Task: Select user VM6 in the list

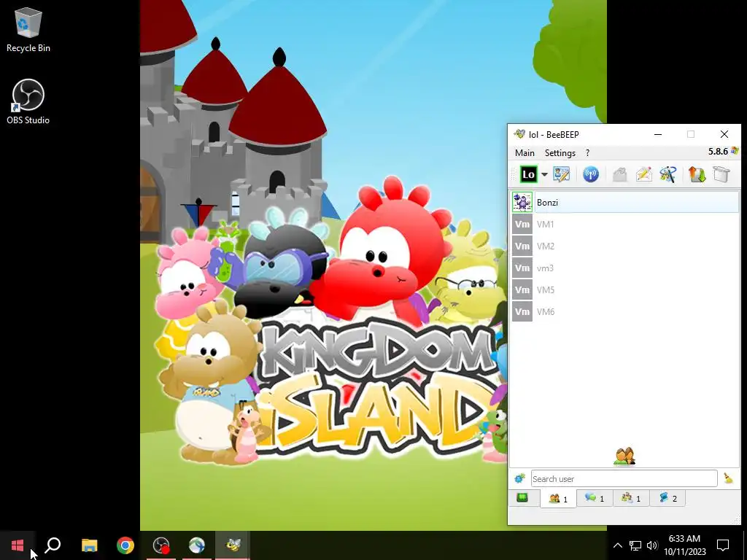Action: (x=624, y=312)
